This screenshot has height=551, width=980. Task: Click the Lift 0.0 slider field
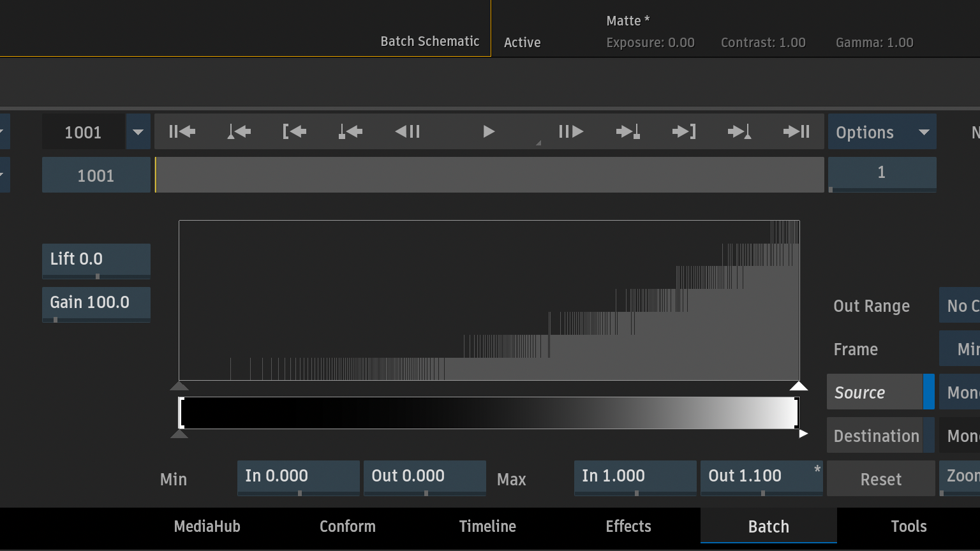click(96, 261)
